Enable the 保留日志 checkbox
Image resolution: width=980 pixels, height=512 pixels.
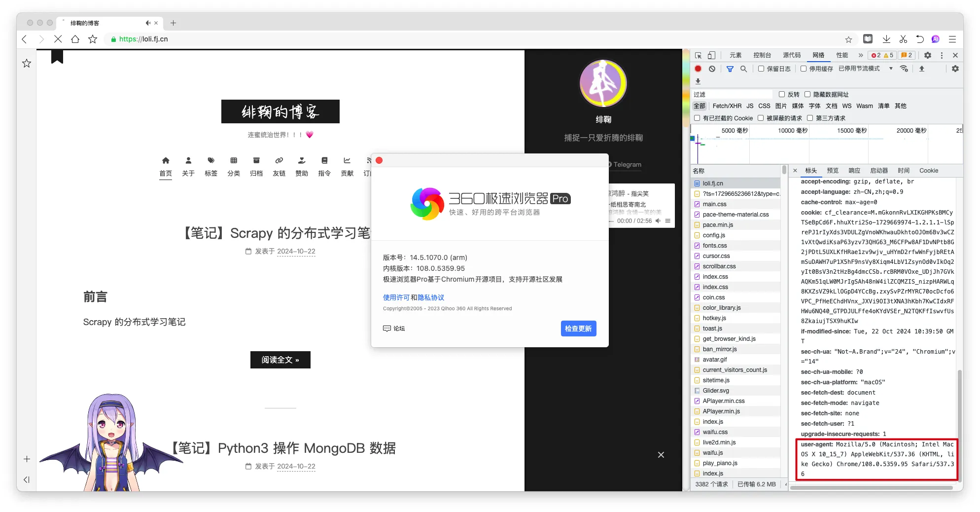[x=761, y=69]
